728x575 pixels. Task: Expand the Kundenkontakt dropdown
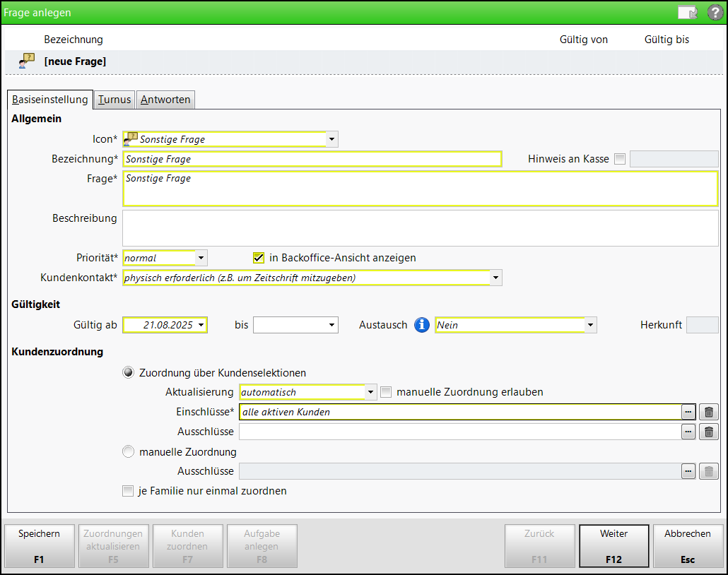tap(495, 278)
